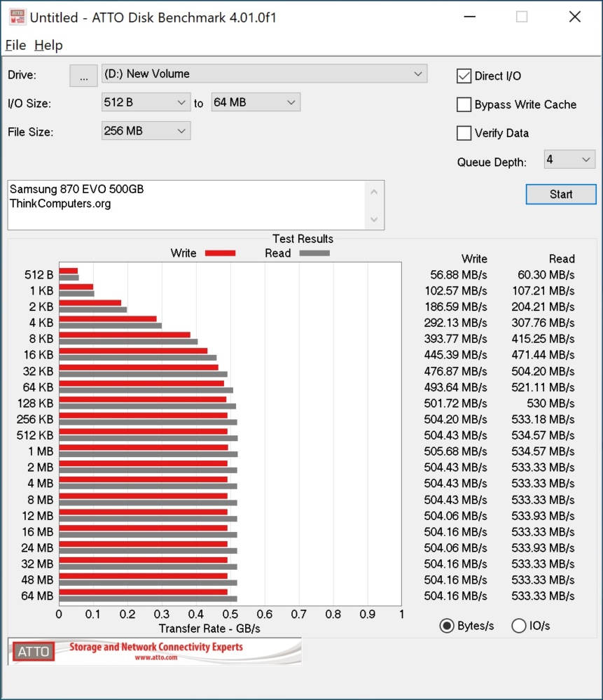Open the File menu
This screenshot has height=700, width=603.
coord(15,45)
